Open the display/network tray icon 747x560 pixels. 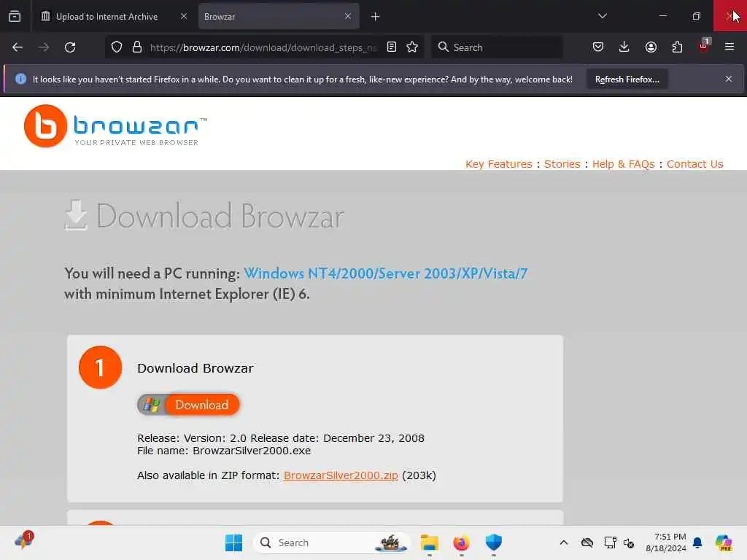(610, 542)
